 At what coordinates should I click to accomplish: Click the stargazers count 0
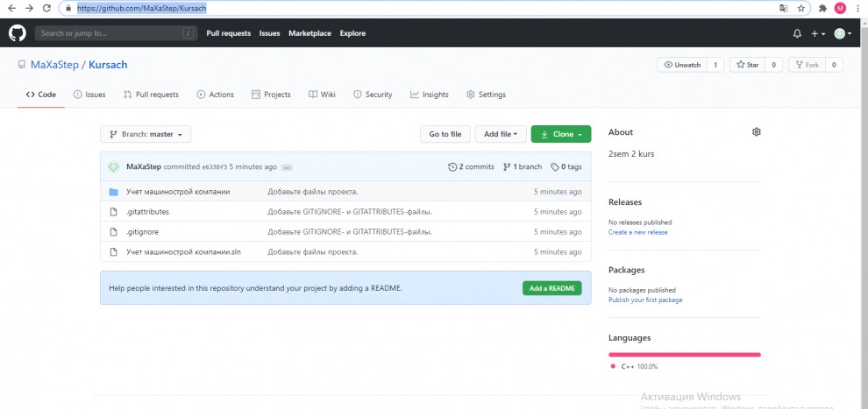coord(773,65)
